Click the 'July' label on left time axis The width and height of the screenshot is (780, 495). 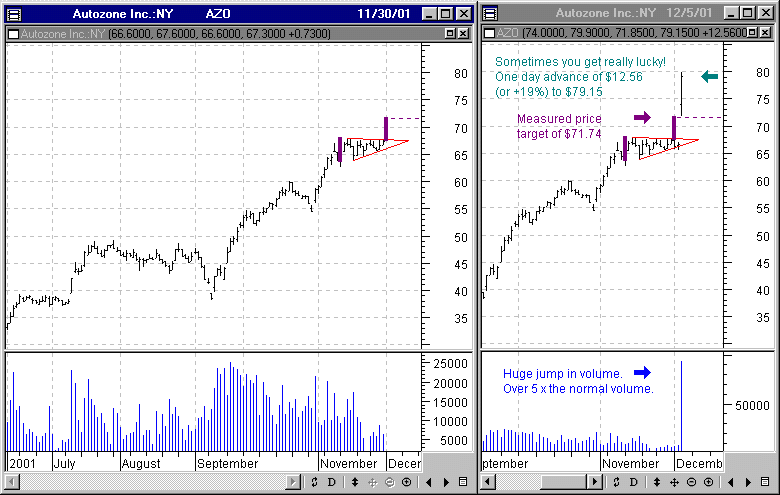(x=64, y=464)
